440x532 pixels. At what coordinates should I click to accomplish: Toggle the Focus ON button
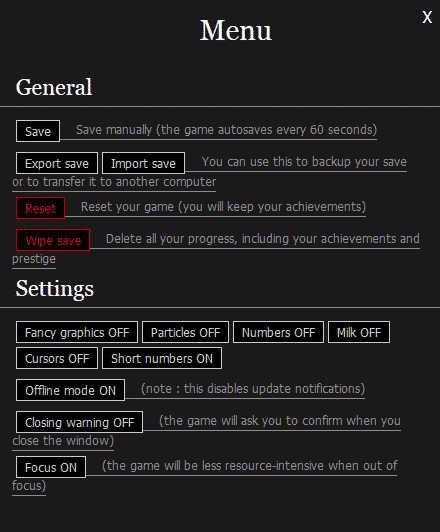coord(51,467)
